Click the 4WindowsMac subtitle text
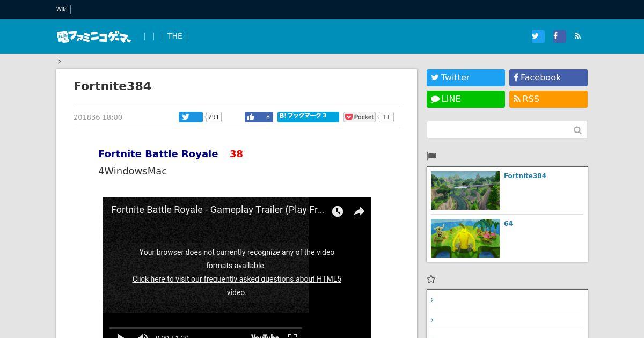The width and height of the screenshot is (644, 338). [x=133, y=171]
